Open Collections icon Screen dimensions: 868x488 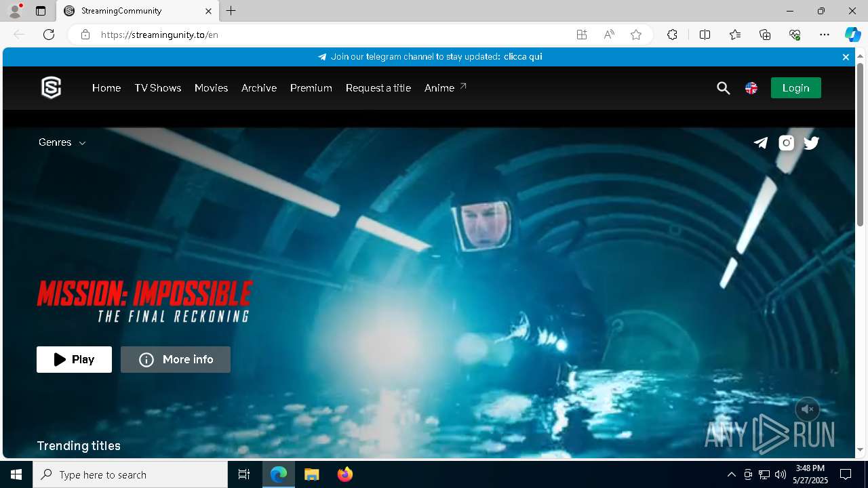(x=765, y=35)
